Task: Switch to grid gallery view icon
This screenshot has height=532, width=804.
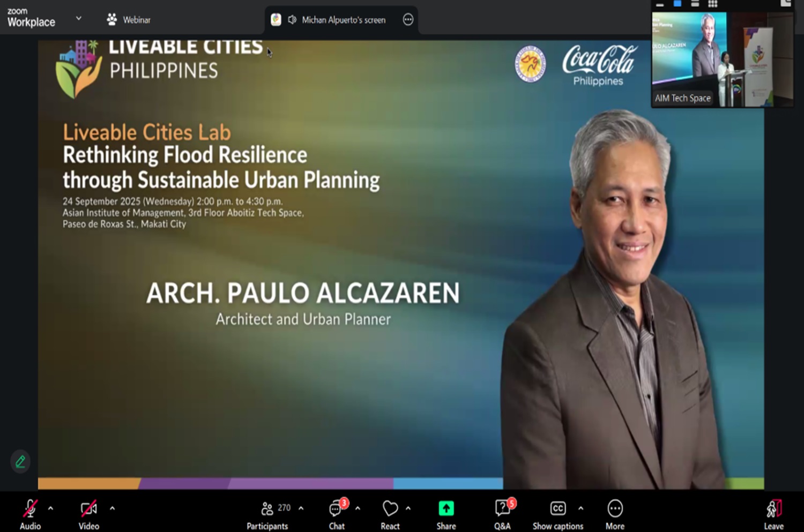Action: (x=712, y=4)
